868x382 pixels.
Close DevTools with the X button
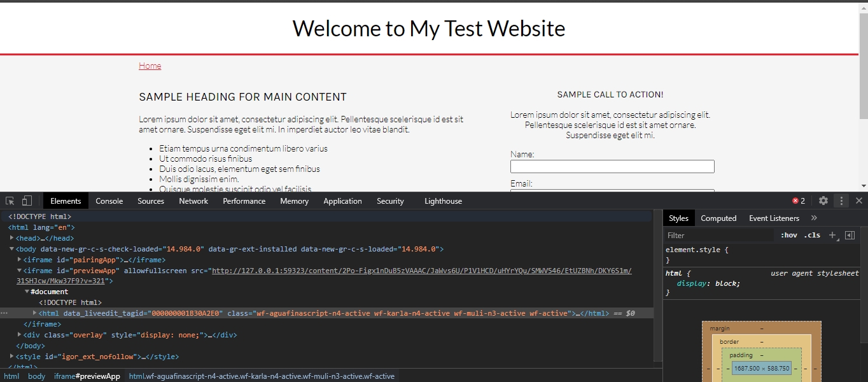[x=860, y=201]
